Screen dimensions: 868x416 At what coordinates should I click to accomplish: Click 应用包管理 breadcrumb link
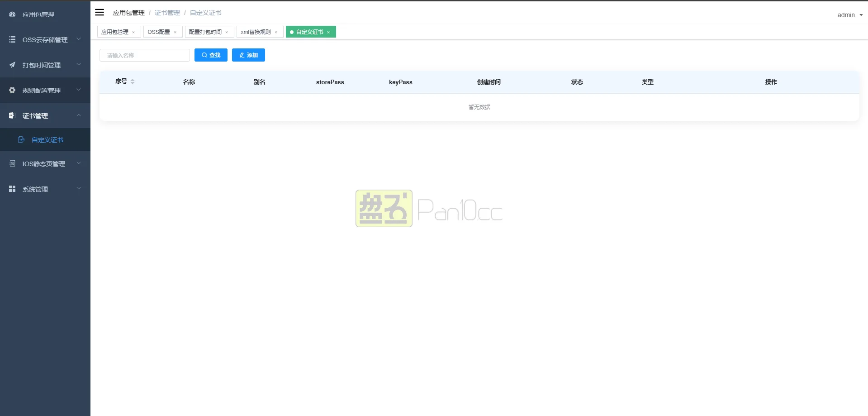[x=129, y=13]
